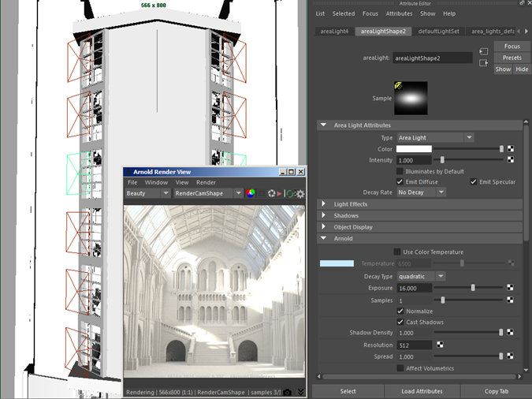532x399 pixels.
Task: Click the Color map checker button
Action: pos(510,149)
